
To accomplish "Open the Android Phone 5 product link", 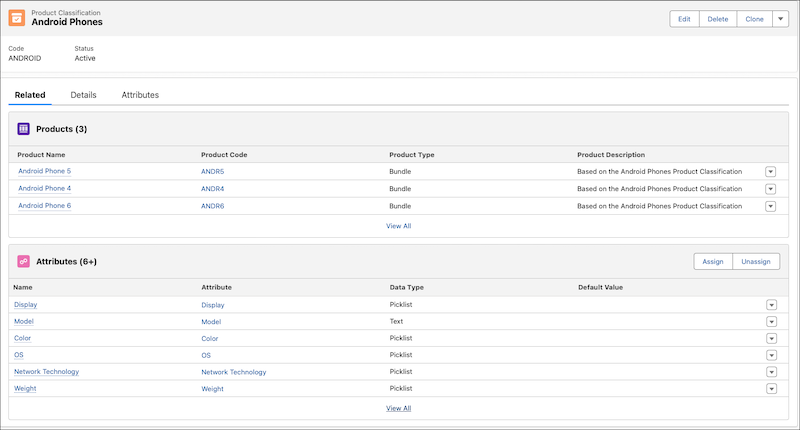I will (44, 171).
